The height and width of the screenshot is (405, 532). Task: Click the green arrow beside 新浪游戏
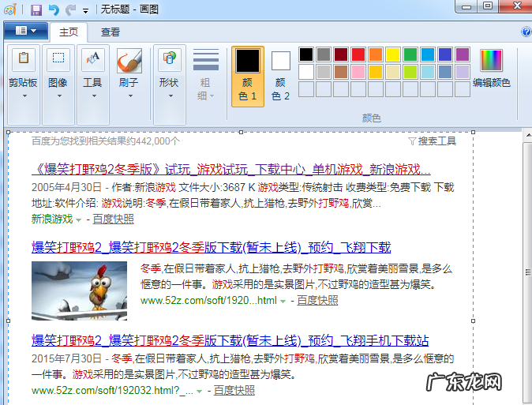point(78,220)
